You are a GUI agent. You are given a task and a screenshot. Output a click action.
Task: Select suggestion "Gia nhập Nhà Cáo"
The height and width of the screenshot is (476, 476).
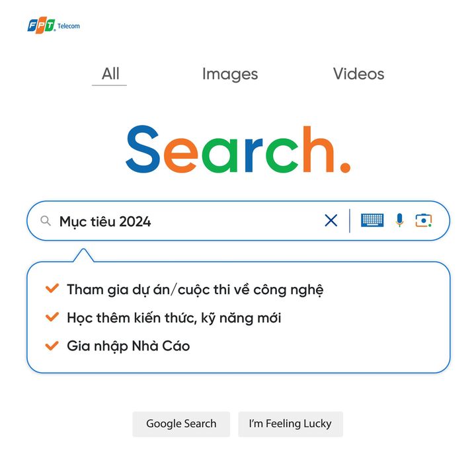pos(128,346)
